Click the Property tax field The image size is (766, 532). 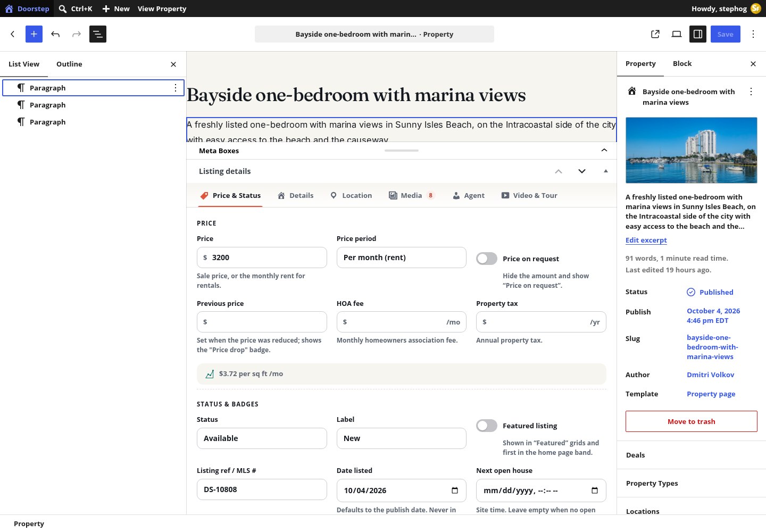tap(541, 322)
